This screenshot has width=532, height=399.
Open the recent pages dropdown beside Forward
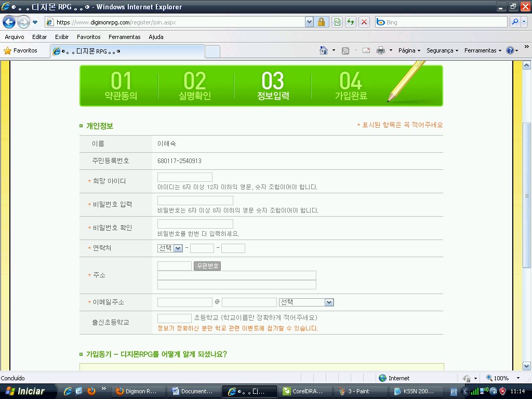(x=35, y=22)
